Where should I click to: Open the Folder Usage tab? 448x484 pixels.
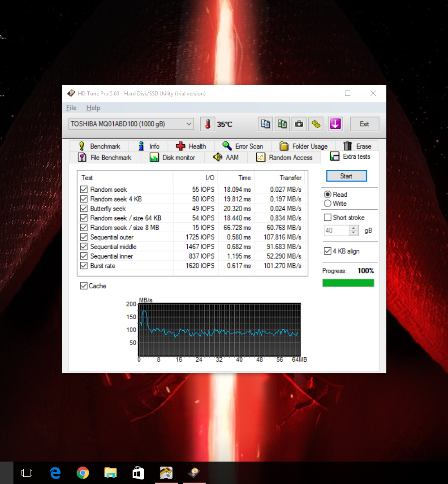click(x=304, y=146)
